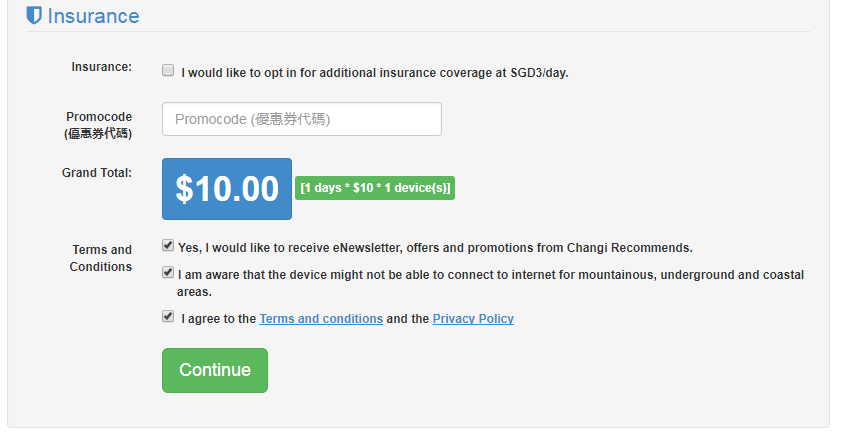
Task: Click the green price breakdown badge
Action: coord(375,188)
